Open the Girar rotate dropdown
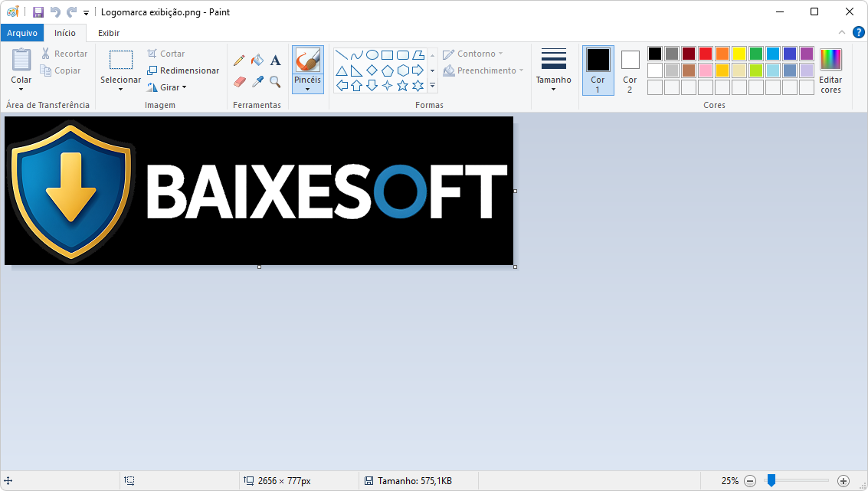This screenshot has width=868, height=491. point(166,87)
